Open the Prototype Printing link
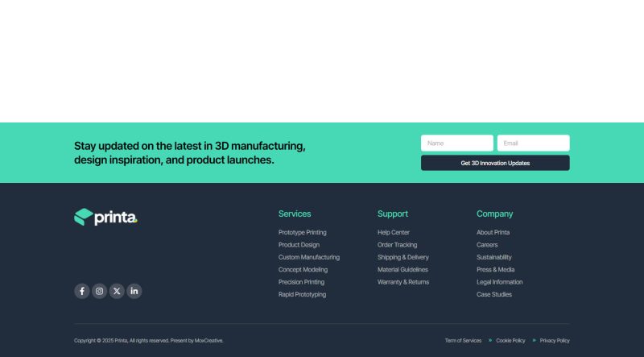 pos(302,232)
